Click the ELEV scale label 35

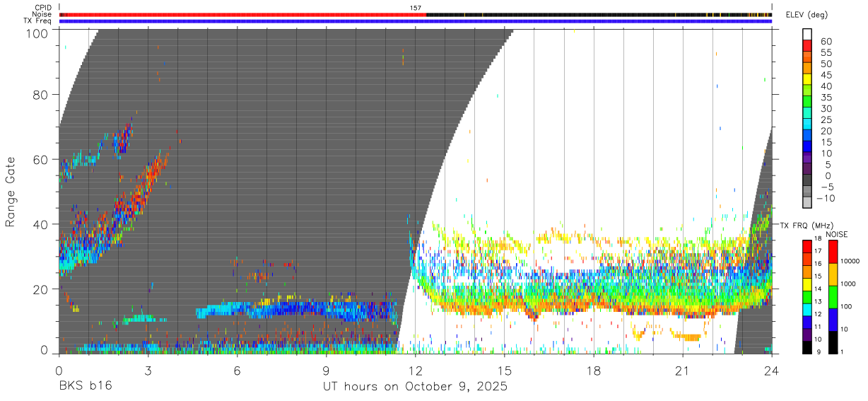[827, 98]
